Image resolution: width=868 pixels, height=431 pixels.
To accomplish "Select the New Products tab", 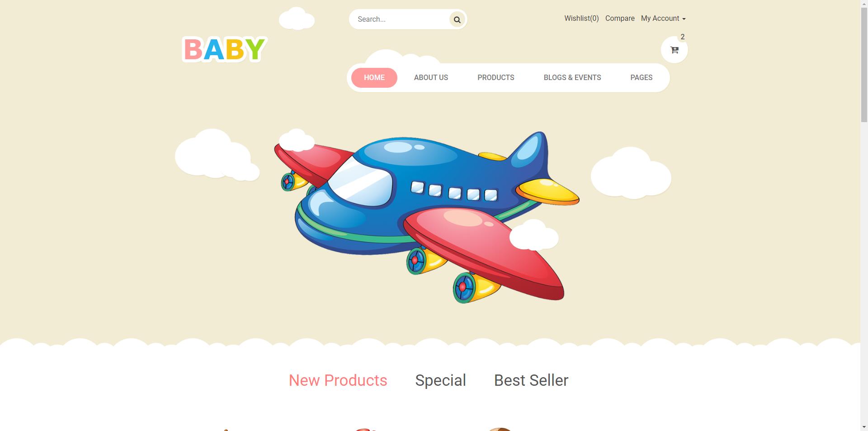I will [x=338, y=380].
